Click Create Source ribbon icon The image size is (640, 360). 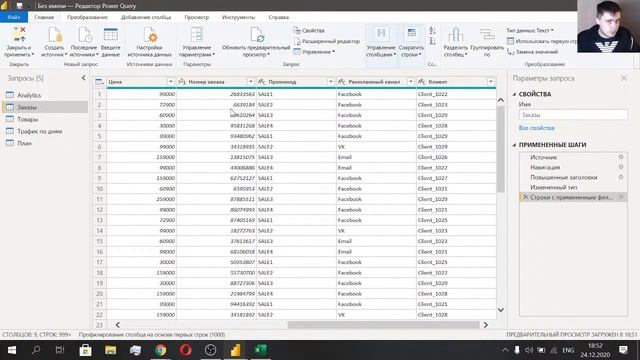click(54, 35)
